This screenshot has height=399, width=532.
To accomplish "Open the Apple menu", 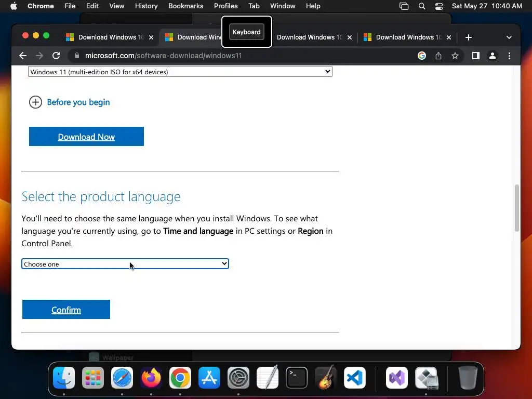I will click(x=14, y=6).
